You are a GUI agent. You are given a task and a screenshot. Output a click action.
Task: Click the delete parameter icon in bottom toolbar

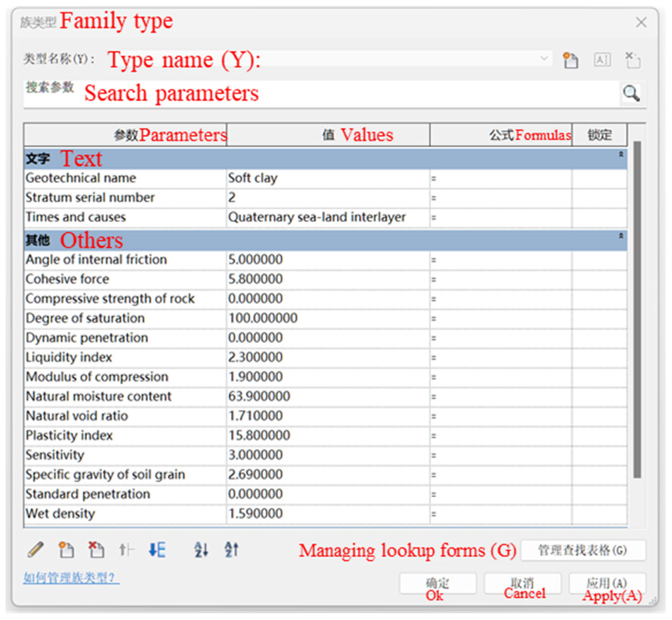pyautogui.click(x=96, y=550)
